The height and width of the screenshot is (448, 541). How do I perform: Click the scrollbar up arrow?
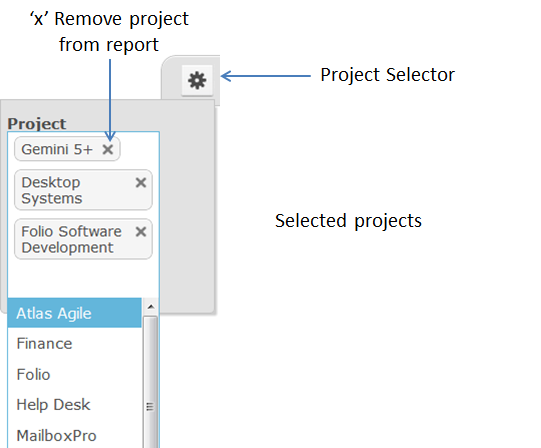(151, 306)
